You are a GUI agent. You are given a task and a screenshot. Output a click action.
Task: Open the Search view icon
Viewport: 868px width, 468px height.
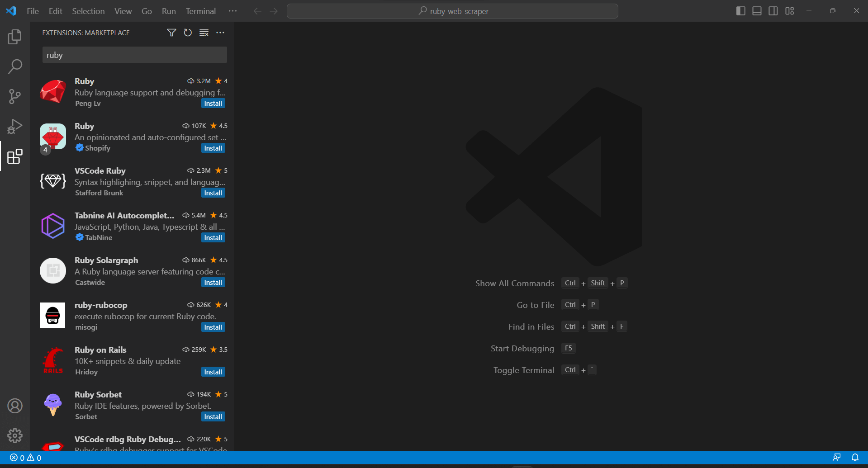point(15,66)
